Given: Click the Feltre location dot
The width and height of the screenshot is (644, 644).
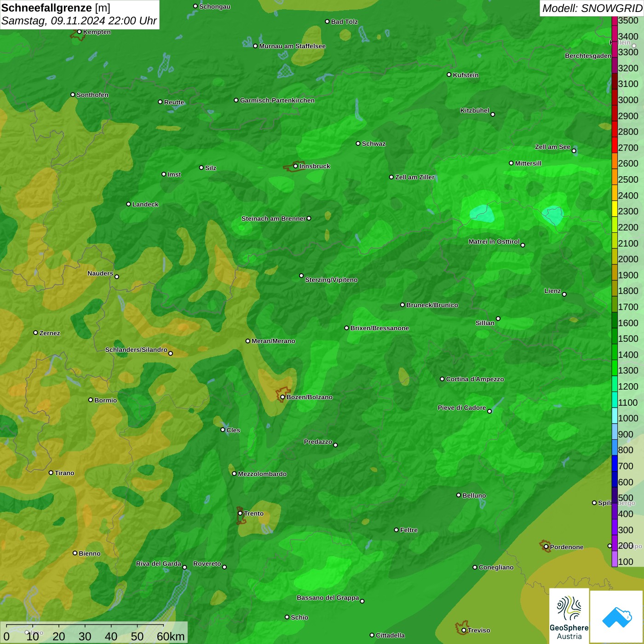Looking at the screenshot, I should pyautogui.click(x=396, y=530).
